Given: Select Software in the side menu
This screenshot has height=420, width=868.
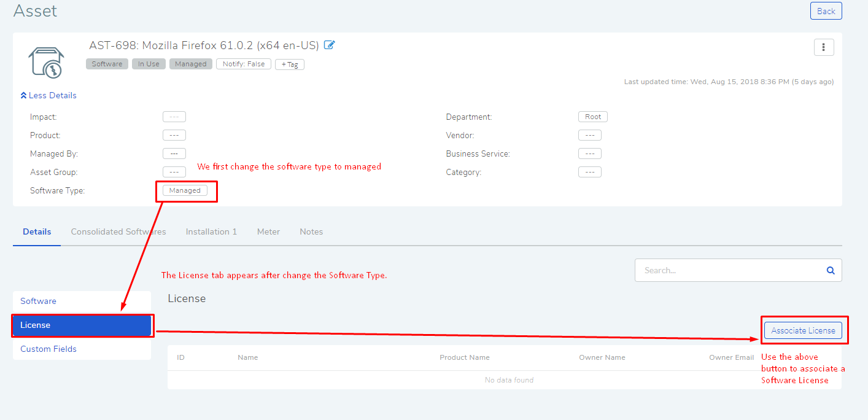Looking at the screenshot, I should point(82,301).
